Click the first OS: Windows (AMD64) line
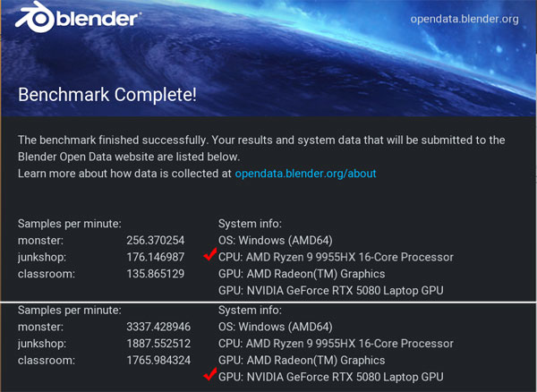The image size is (537, 392). coord(276,241)
